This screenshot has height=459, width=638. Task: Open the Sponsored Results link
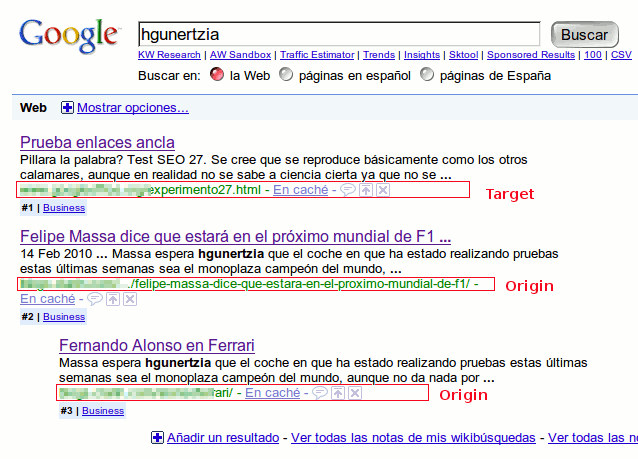(531, 55)
